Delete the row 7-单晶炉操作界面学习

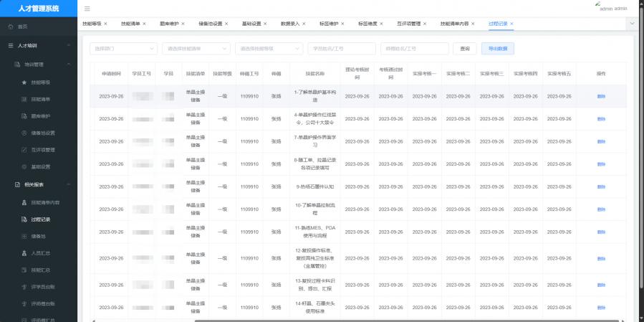(601, 141)
